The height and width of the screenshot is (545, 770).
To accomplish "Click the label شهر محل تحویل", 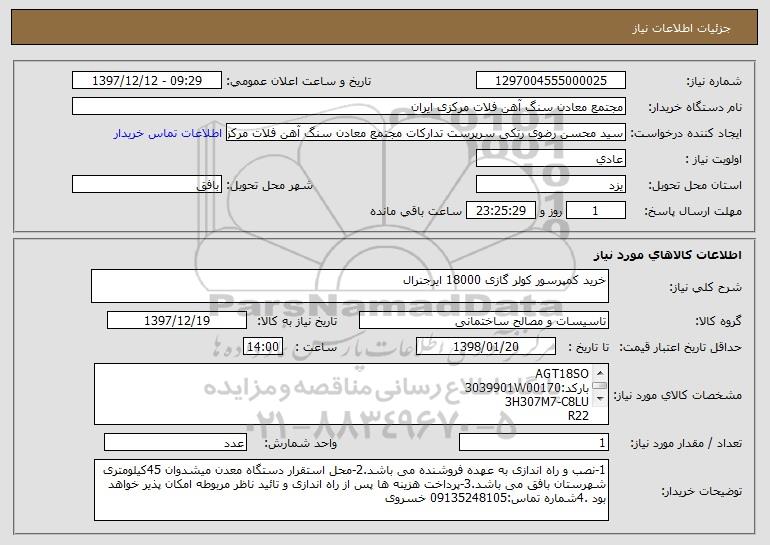I will (269, 186).
